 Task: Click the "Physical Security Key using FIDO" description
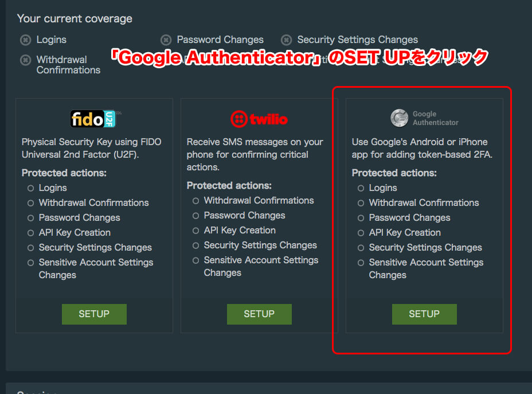(x=92, y=148)
